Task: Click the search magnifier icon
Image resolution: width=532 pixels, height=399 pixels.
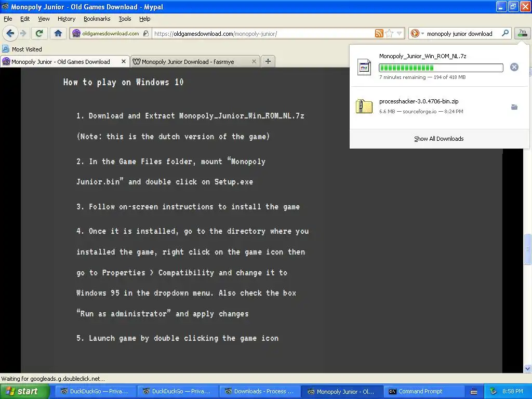Action: point(505,33)
